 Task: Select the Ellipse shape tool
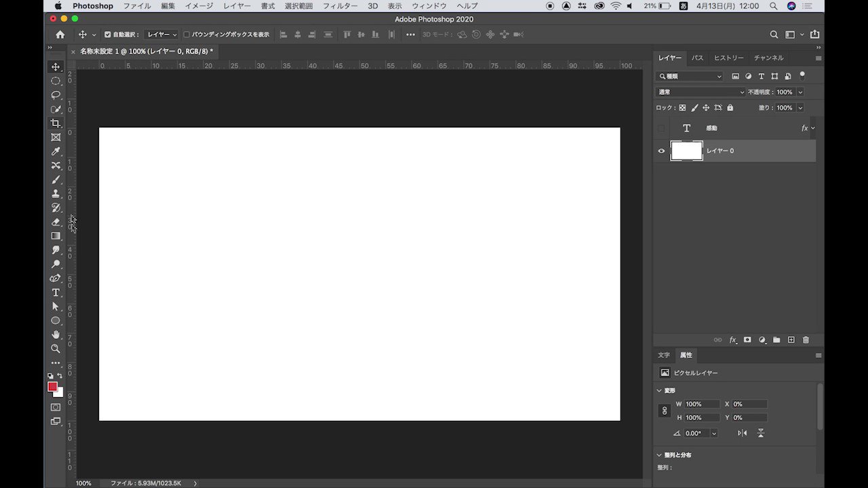[x=56, y=321]
